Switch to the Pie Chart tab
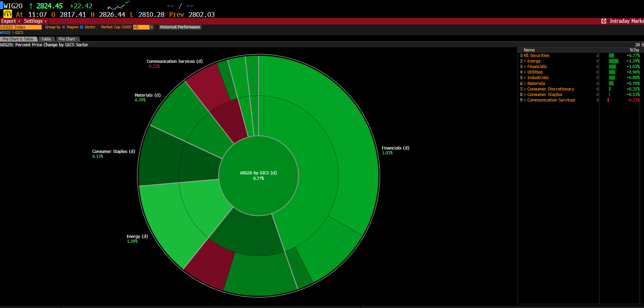644x308 pixels. [x=67, y=39]
